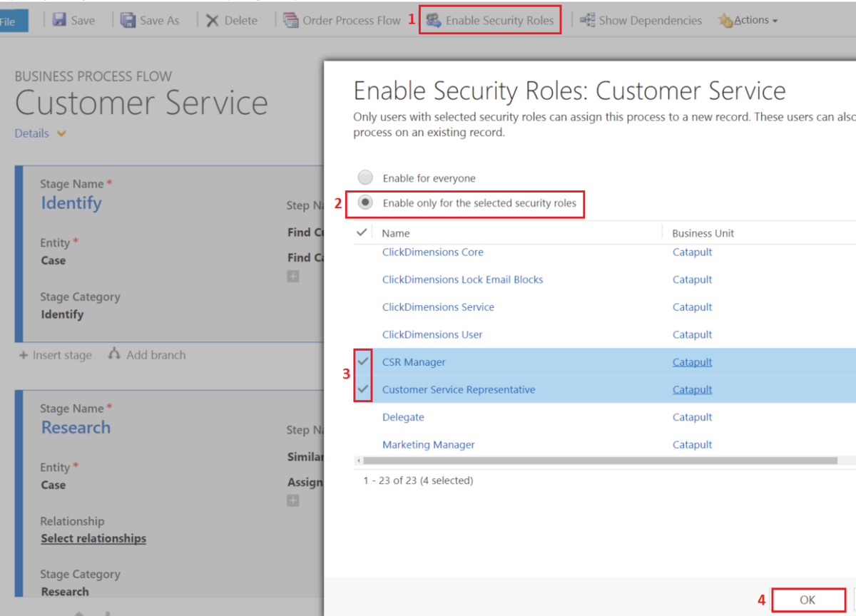Click the Customer Service page title
856x616 pixels.
click(141, 103)
